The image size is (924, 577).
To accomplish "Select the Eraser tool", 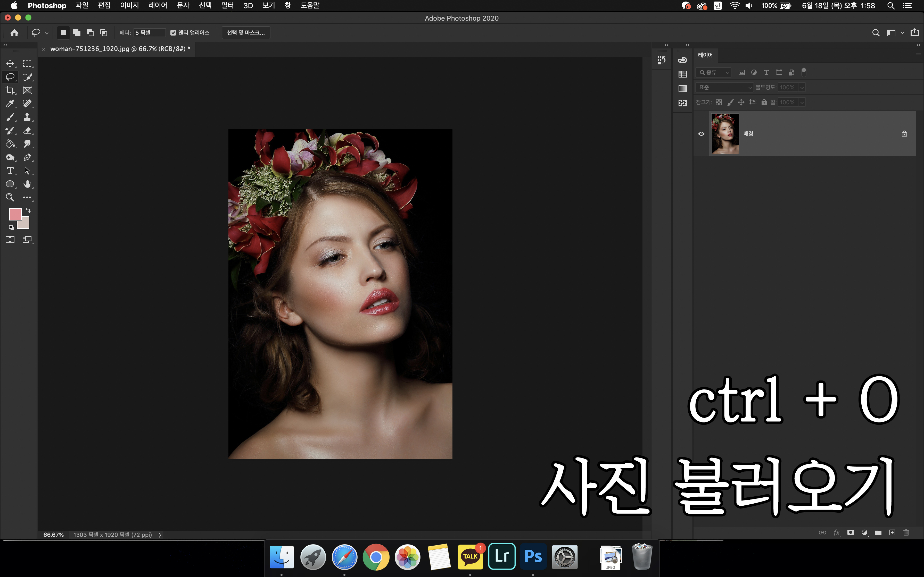I will (27, 131).
